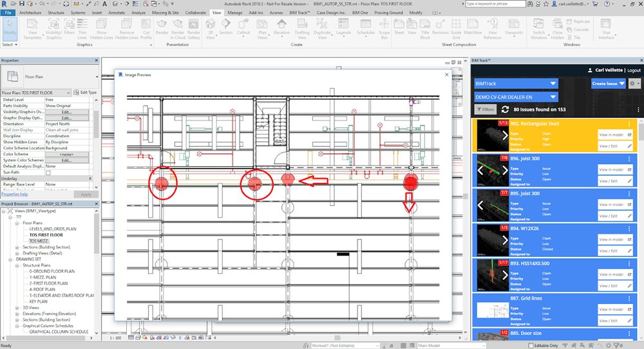Open the Drafting View tool
The height and width of the screenshot is (349, 644).
tap(302, 29)
